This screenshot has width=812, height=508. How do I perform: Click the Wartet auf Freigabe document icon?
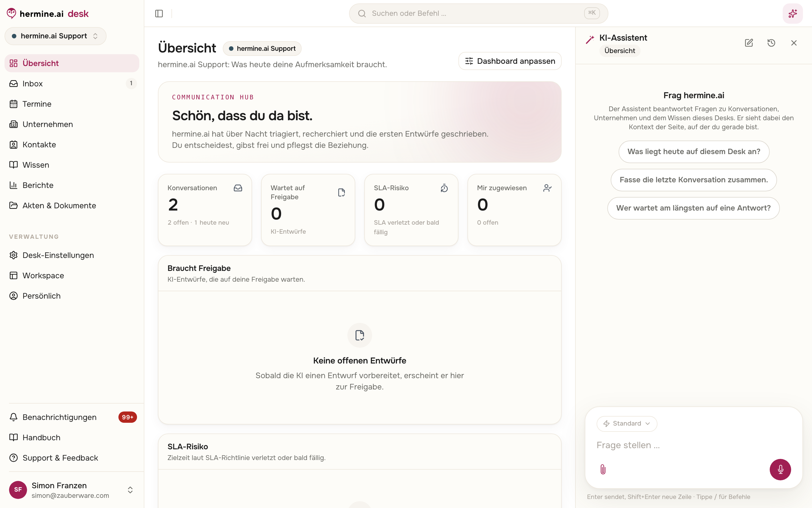point(341,192)
